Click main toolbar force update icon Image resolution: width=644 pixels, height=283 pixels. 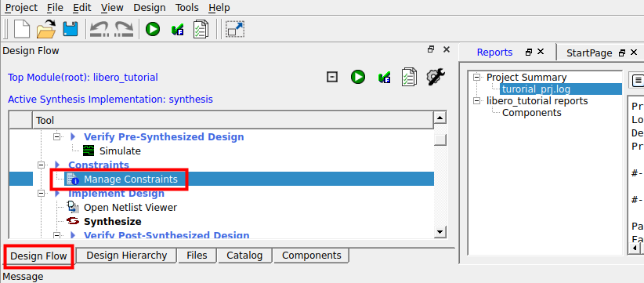tap(177, 30)
